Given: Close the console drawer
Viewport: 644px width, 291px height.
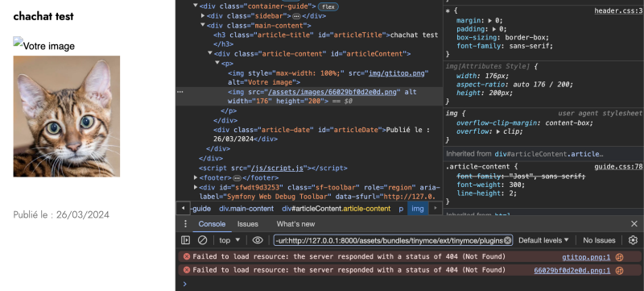Looking at the screenshot, I should (634, 223).
